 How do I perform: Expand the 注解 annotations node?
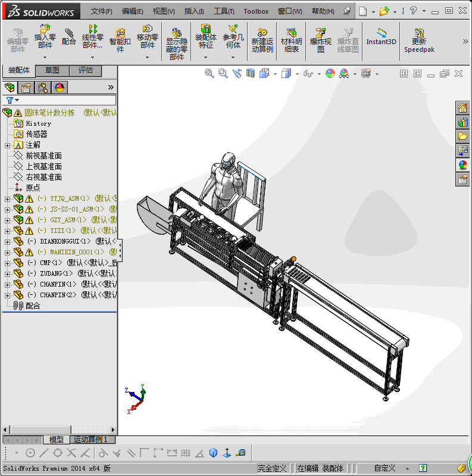[x=7, y=145]
